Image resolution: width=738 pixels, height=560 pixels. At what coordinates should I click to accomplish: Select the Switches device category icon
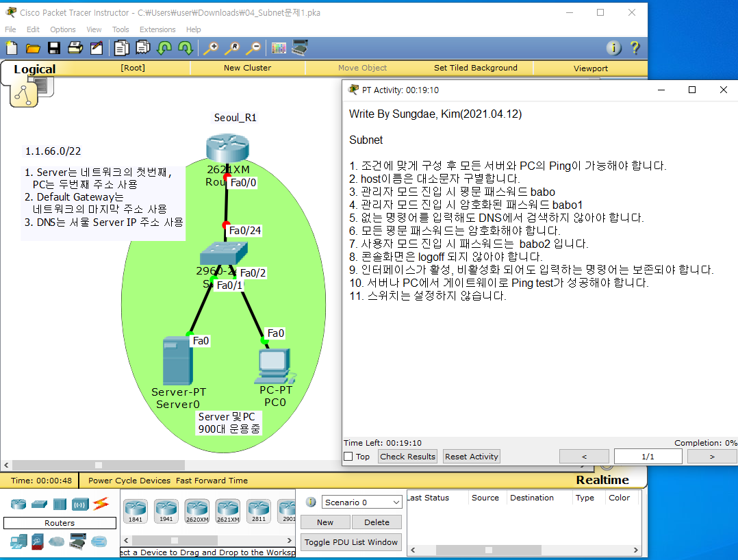(39, 505)
